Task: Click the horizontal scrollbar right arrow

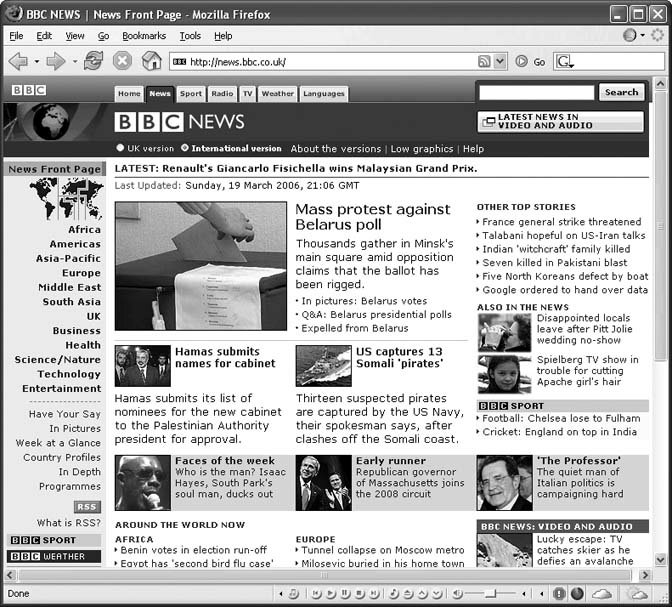Action: [x=645, y=575]
